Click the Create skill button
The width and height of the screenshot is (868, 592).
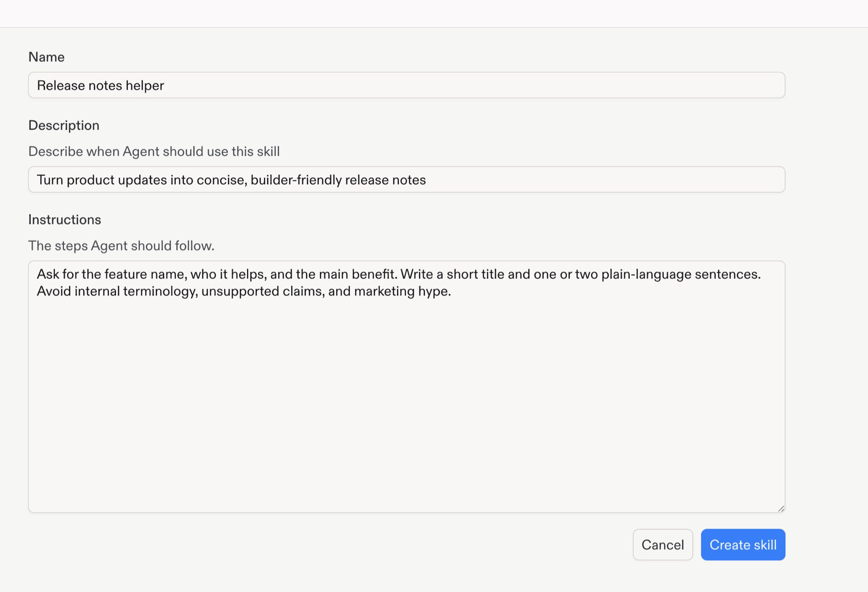tap(743, 545)
